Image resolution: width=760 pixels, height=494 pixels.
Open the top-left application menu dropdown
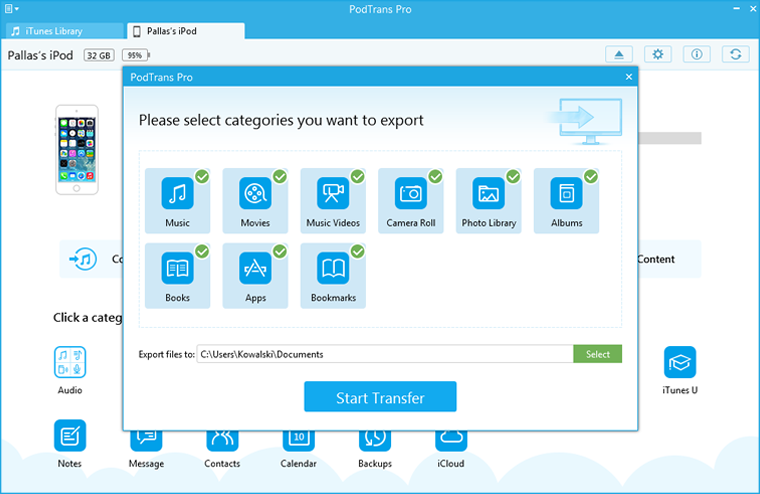12,8
